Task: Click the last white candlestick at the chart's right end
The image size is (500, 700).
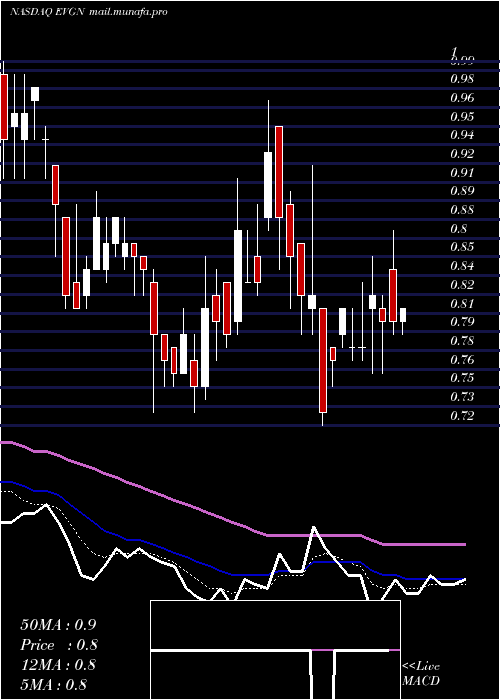Action: [403, 321]
